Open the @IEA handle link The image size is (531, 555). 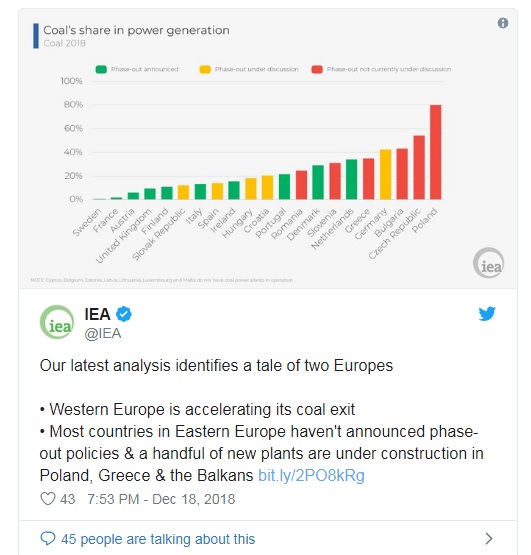103,333
